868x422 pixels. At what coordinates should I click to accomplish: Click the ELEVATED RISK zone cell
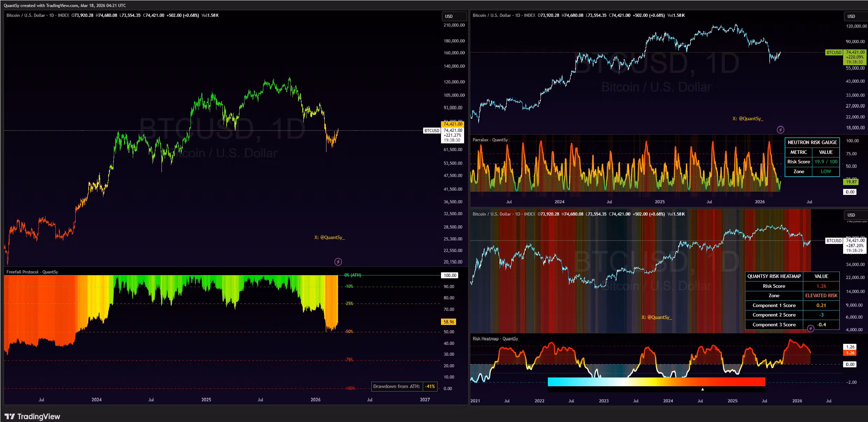click(x=821, y=295)
